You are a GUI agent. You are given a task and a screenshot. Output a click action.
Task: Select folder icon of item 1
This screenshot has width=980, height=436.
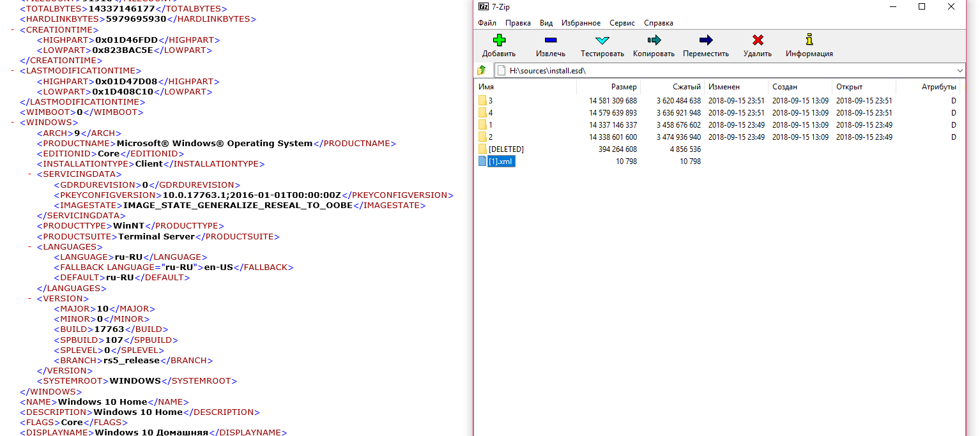(x=482, y=124)
